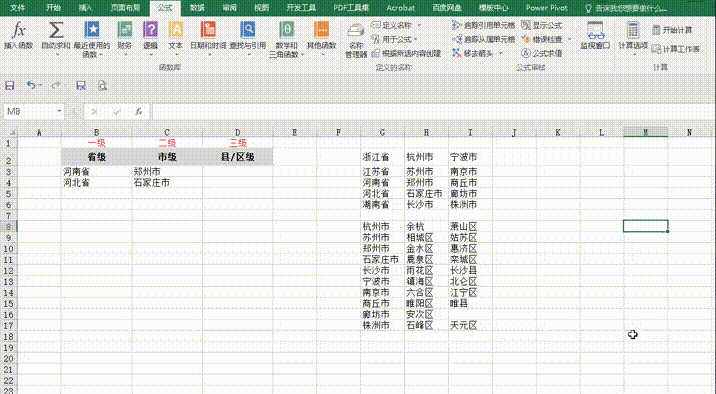
Task: Run Error Checking (错误检查)
Action: point(542,39)
